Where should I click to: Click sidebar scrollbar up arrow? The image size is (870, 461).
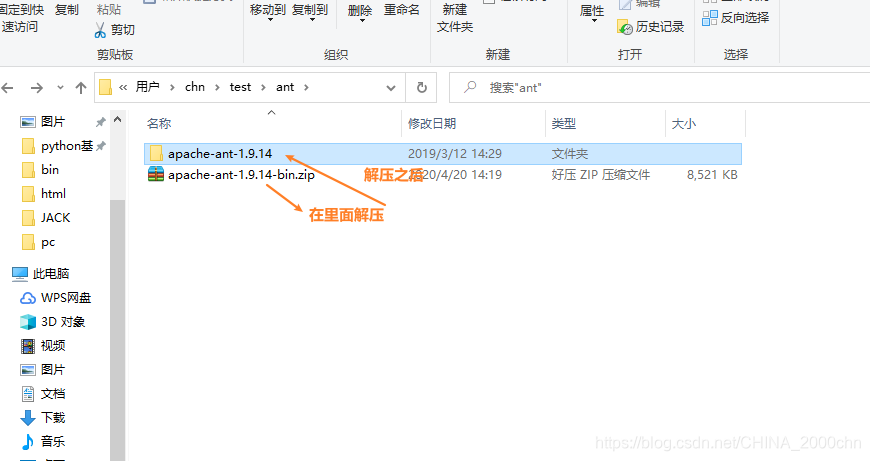[117, 119]
